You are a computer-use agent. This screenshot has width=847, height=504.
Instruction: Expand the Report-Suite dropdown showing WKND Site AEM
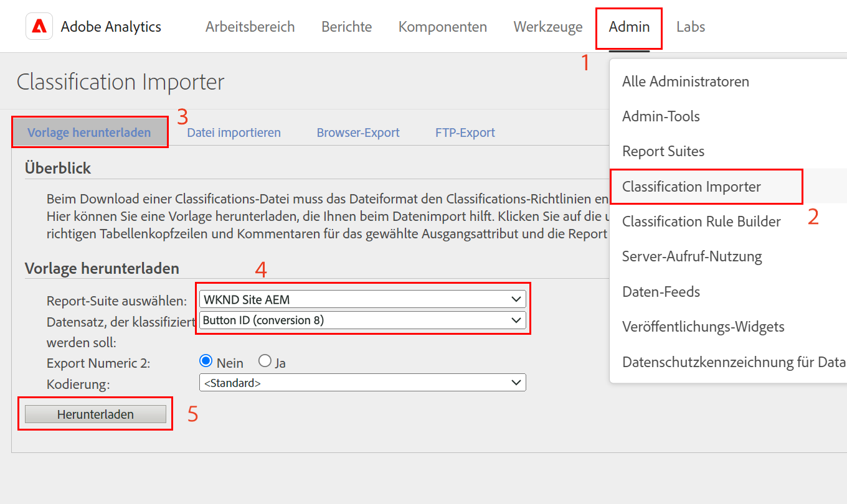362,299
